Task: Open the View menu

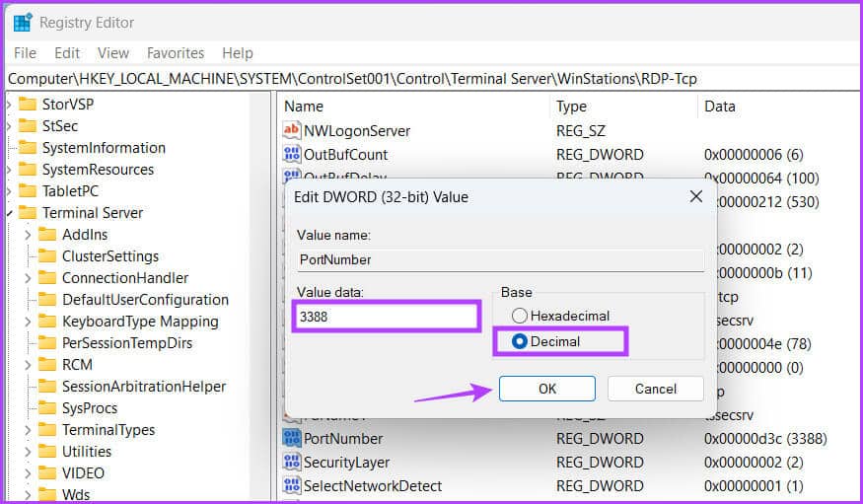Action: [112, 53]
